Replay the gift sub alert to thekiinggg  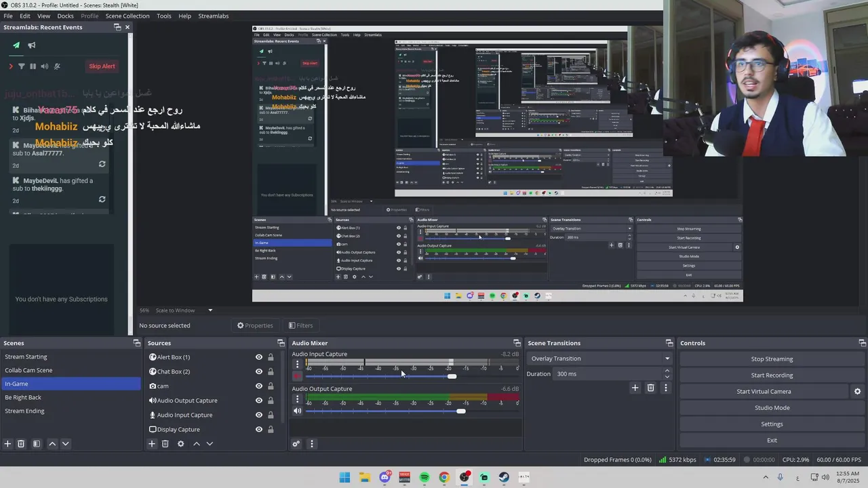point(102,199)
